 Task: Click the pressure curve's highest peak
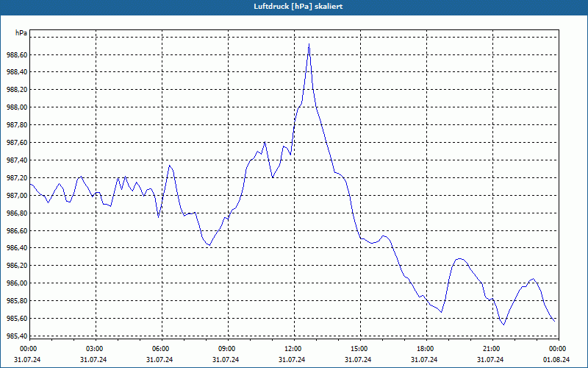coord(309,44)
